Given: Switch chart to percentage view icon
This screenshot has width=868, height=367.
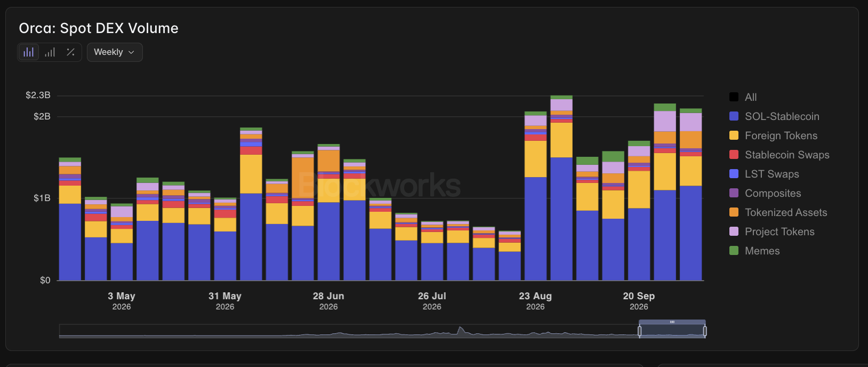Looking at the screenshot, I should click(70, 52).
